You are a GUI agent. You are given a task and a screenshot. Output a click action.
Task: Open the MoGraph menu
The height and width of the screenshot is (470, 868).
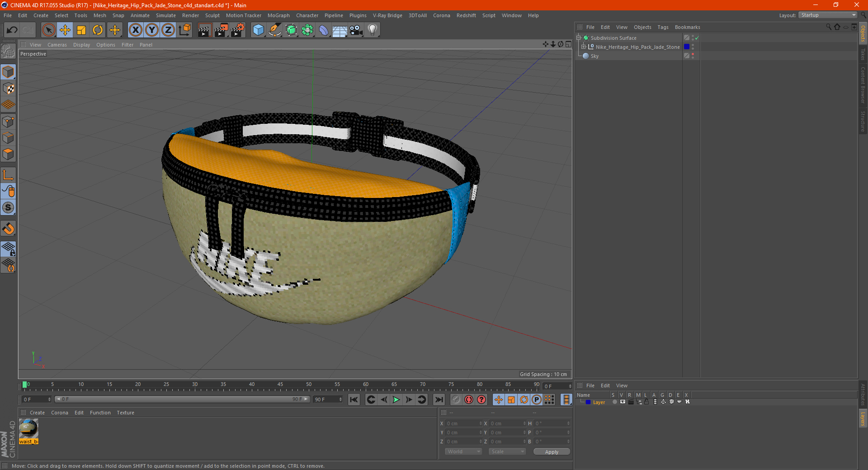click(278, 15)
